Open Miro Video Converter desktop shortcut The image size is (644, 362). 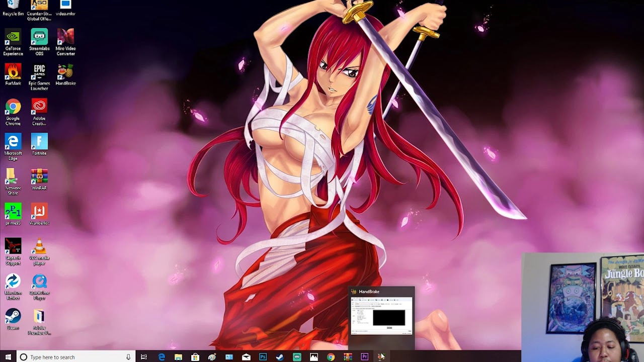point(65,42)
